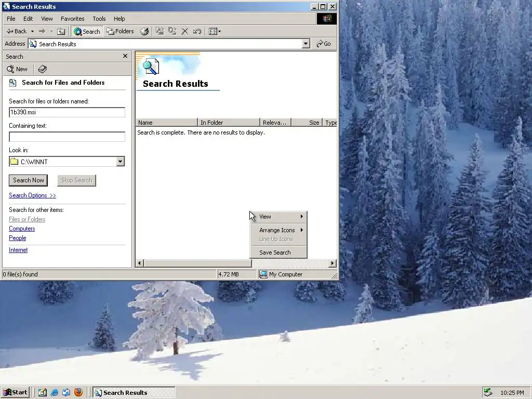Open the Favorites menu
Image resolution: width=532 pixels, height=399 pixels.
tap(72, 19)
